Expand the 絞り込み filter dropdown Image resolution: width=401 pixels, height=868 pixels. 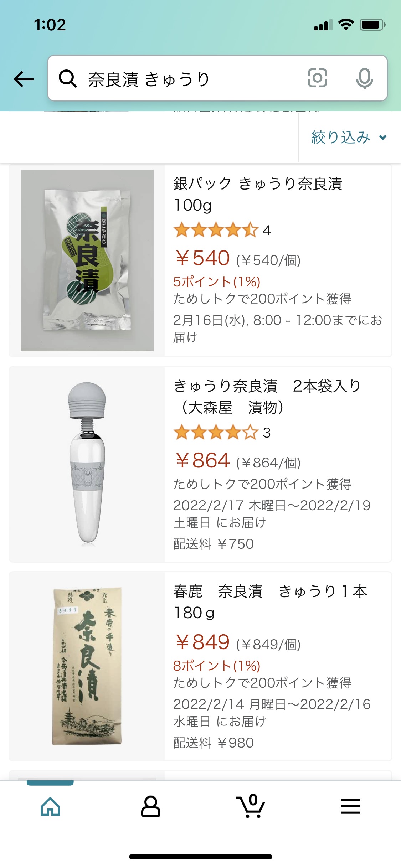349,138
